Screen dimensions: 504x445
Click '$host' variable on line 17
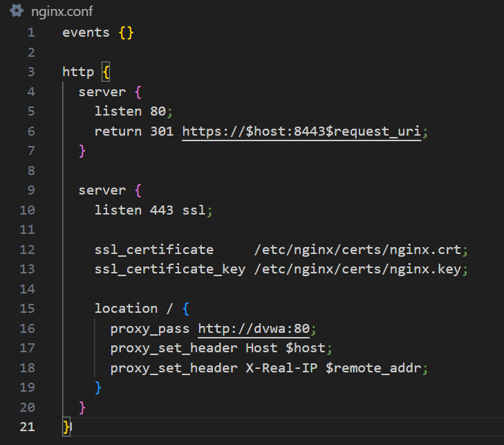306,348
